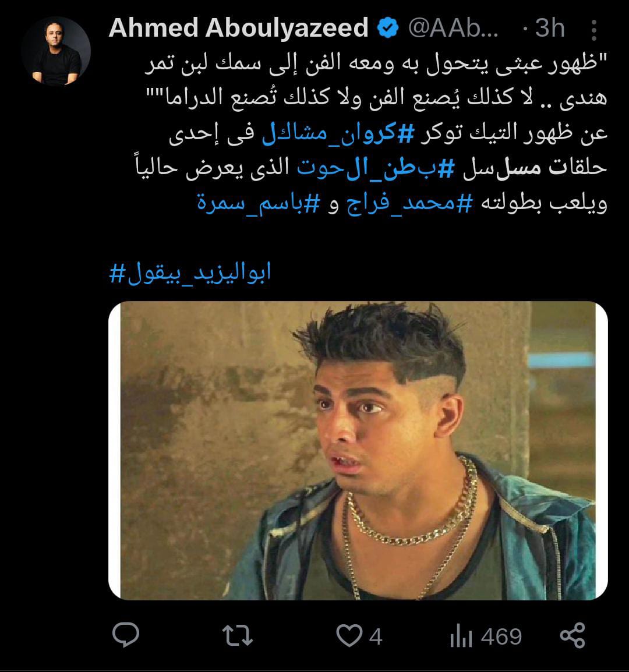Click the blue verified badge
The width and height of the screenshot is (629, 672).
pos(388,28)
